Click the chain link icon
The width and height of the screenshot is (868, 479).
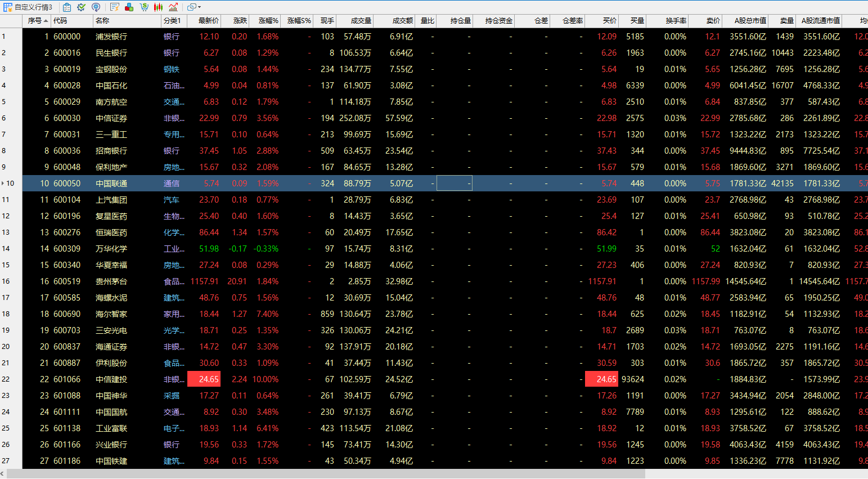(191, 7)
